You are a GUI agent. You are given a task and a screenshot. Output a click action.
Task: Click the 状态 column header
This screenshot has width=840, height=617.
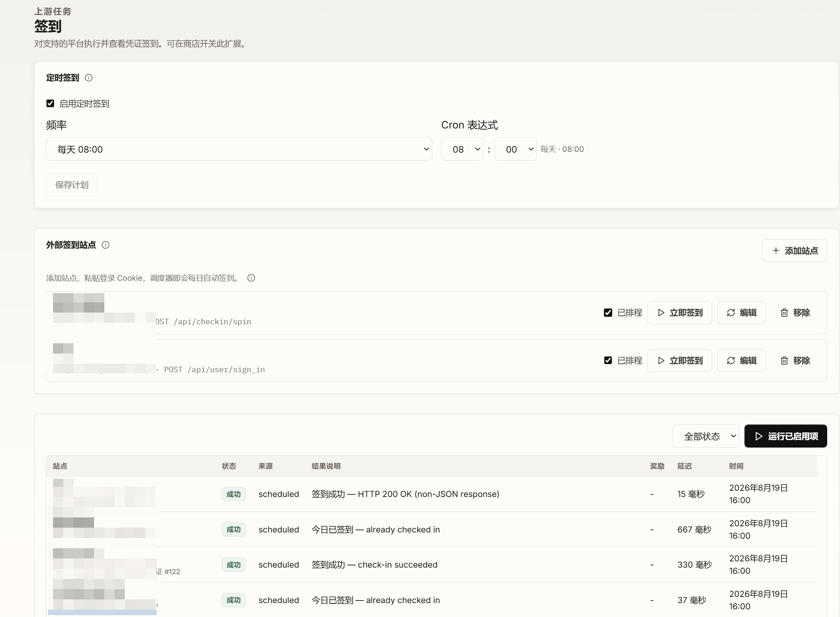(x=229, y=466)
